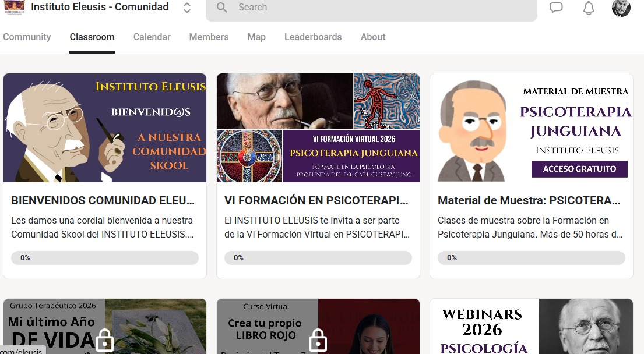Open the chat messages icon
Screen dimensions: 644x354
tap(555, 8)
